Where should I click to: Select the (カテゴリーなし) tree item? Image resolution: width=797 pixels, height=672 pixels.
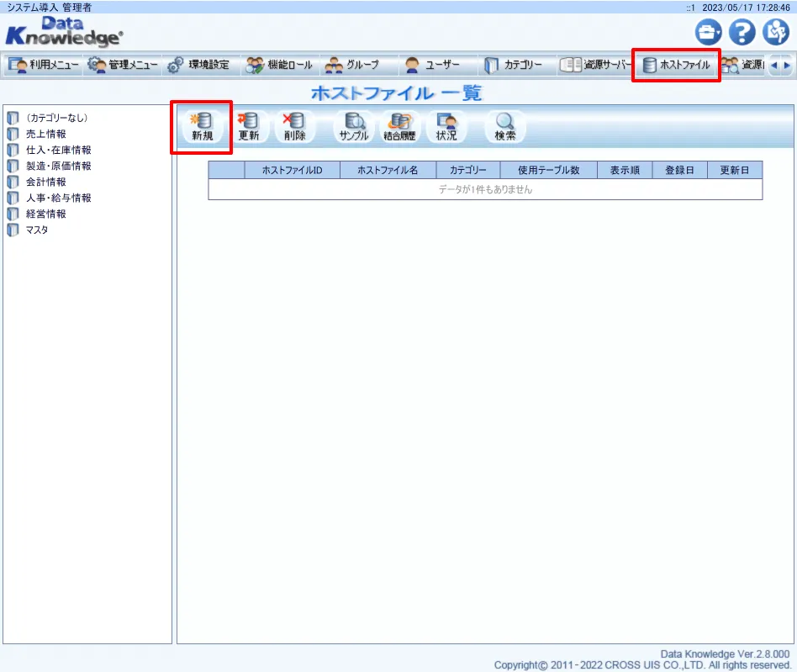tap(56, 118)
